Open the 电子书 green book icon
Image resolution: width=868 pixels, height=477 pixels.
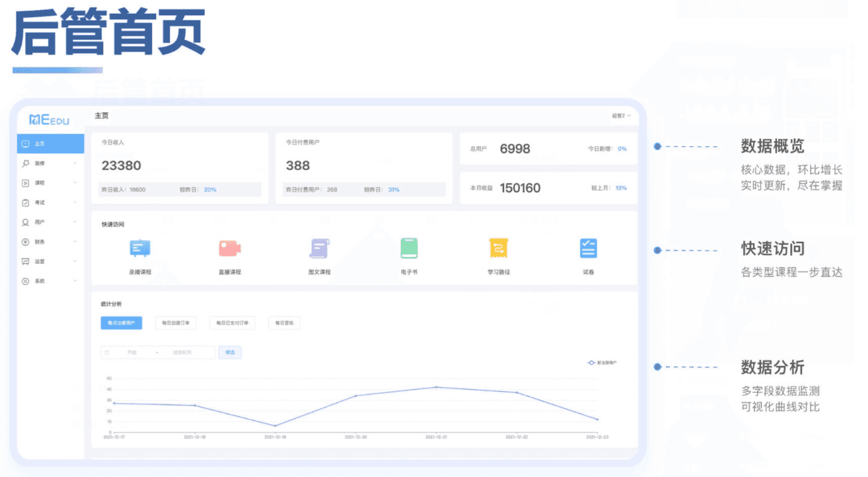click(409, 248)
